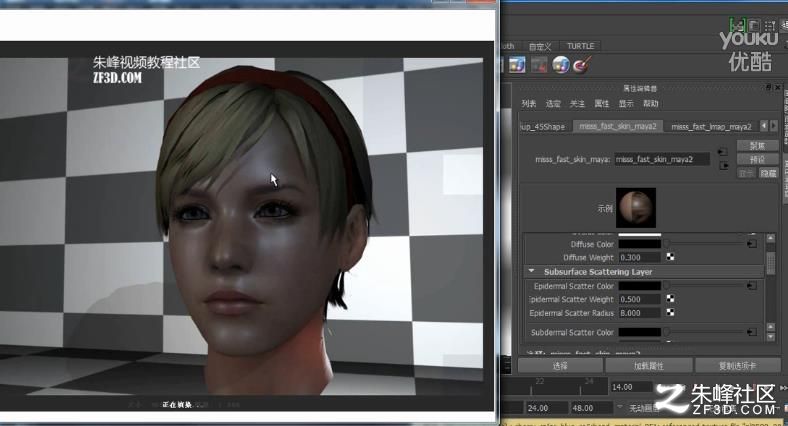Float the Attribute Editor panel
This screenshot has width=788, height=426.
tap(768, 87)
